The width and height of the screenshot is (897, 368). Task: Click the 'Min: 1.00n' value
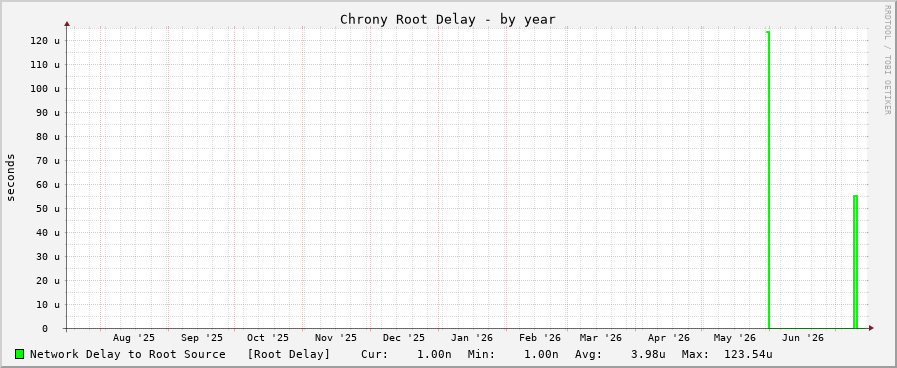tap(513, 354)
